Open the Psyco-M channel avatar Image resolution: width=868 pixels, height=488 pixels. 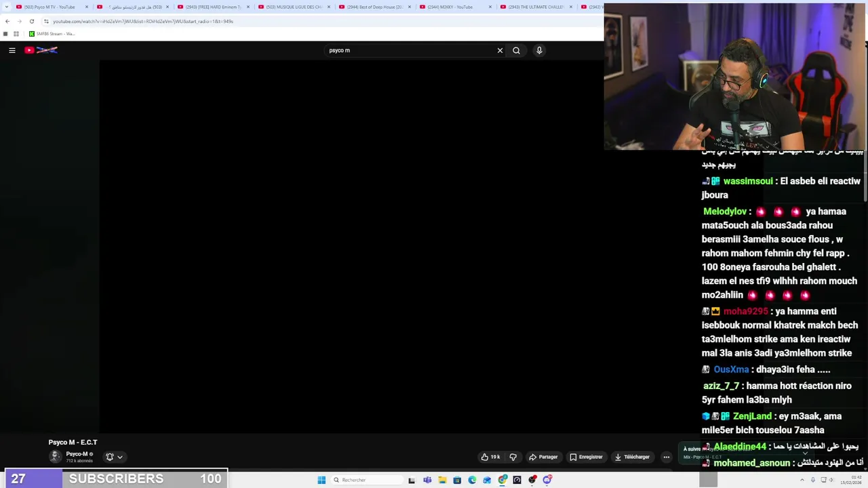tap(56, 456)
